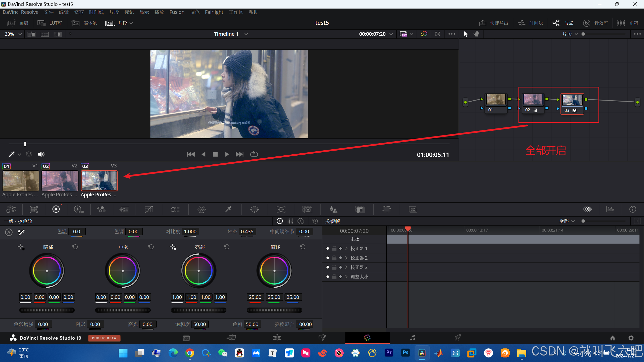Open the Curves palette icon
The height and width of the screenshot is (362, 644).
pyautogui.click(x=149, y=209)
